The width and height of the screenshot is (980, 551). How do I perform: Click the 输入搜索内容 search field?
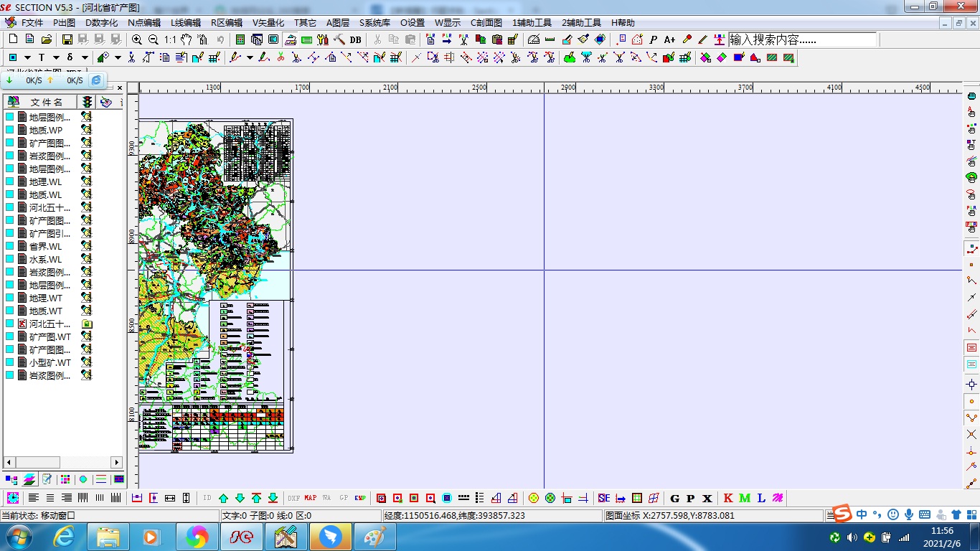pos(802,39)
